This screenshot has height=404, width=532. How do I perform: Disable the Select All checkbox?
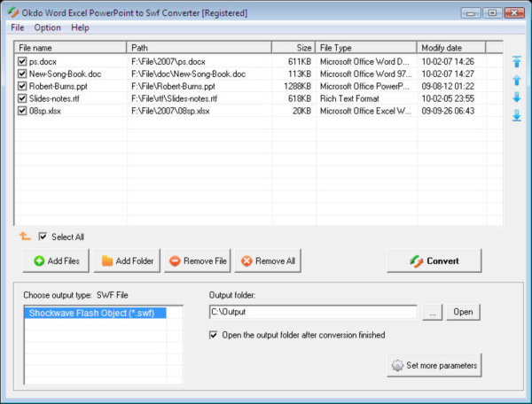click(43, 237)
